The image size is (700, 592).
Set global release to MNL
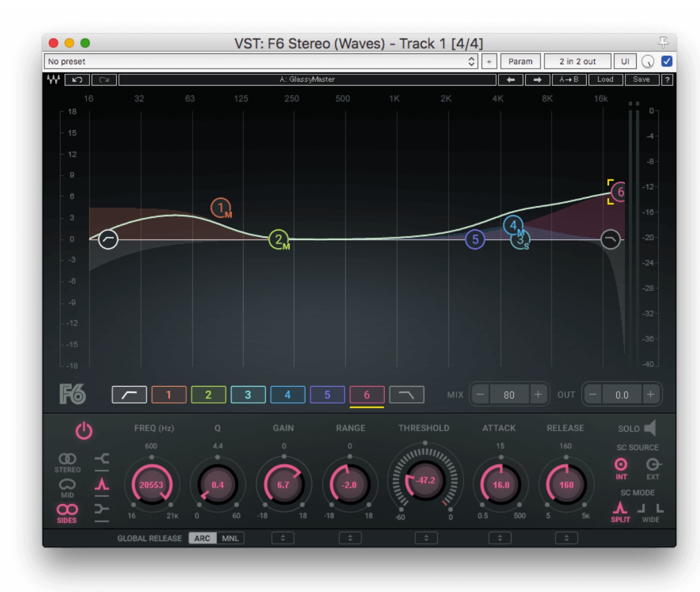click(x=230, y=538)
